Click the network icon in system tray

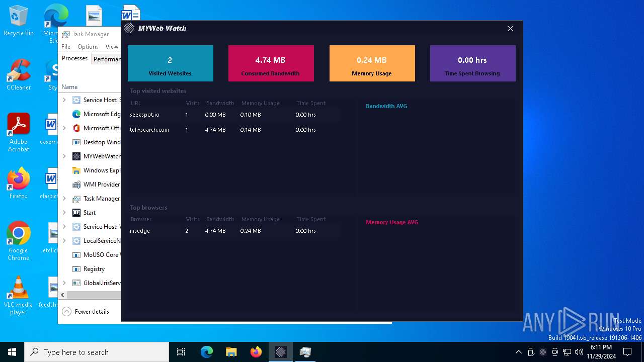click(x=567, y=352)
